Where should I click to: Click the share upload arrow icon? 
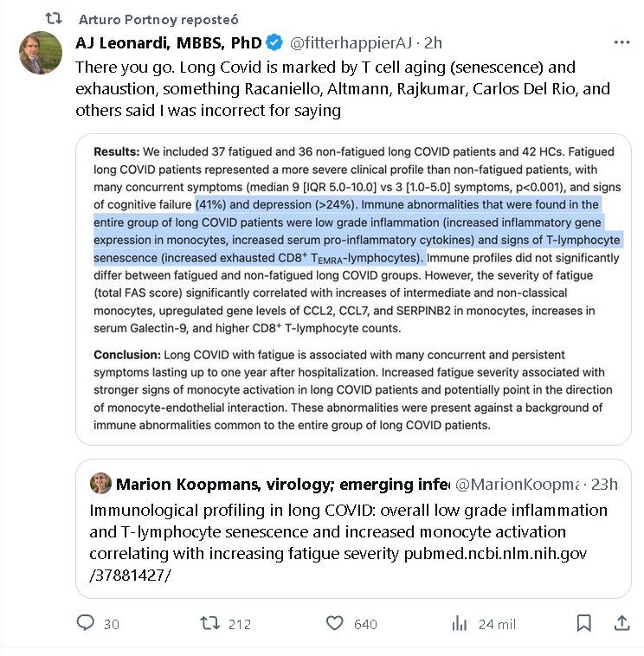(x=621, y=623)
